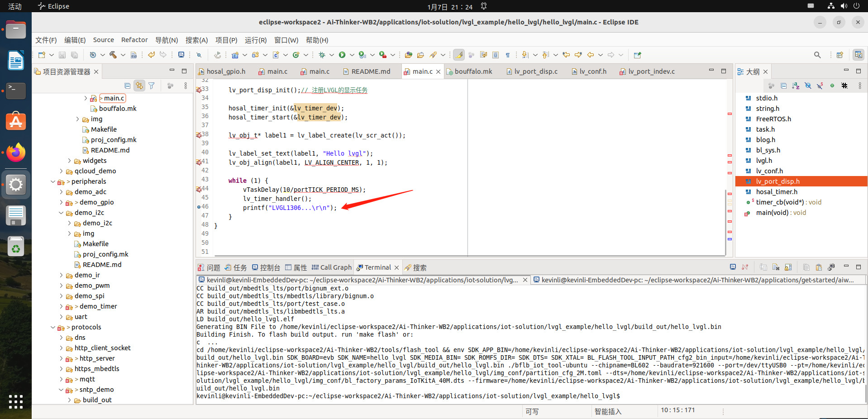Toggle block selection mode icon

[x=496, y=55]
